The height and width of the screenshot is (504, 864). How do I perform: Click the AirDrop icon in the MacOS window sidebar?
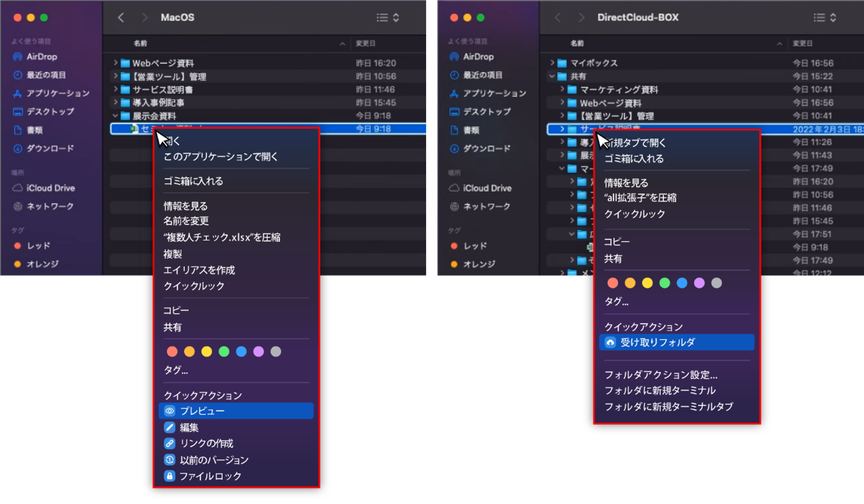[18, 56]
